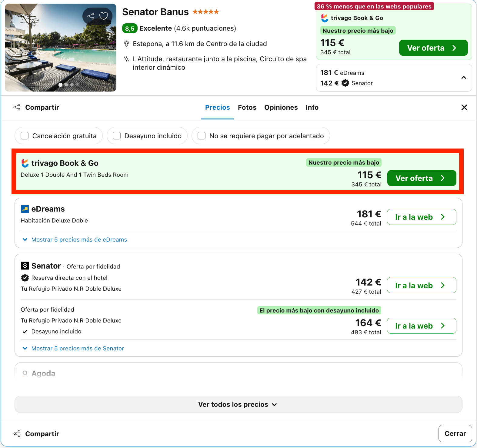Click the Agoda logo icon
The width and height of the screenshot is (477, 448).
coord(25,373)
